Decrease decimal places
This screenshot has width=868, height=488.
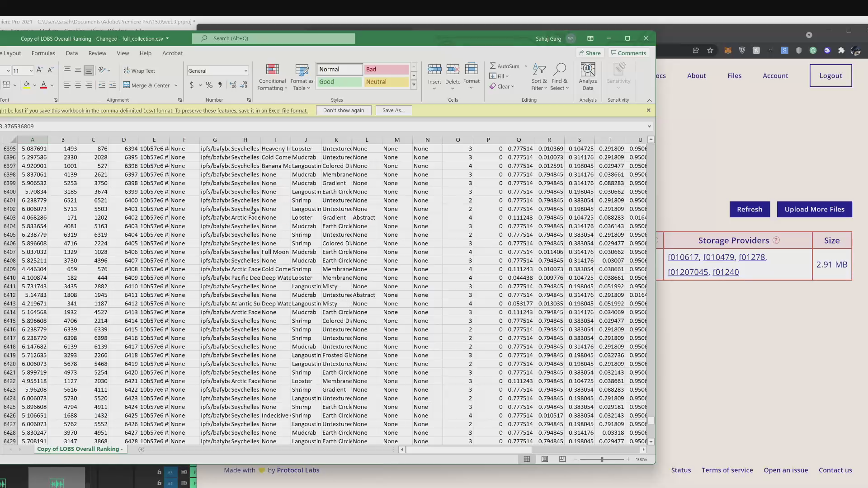(244, 85)
